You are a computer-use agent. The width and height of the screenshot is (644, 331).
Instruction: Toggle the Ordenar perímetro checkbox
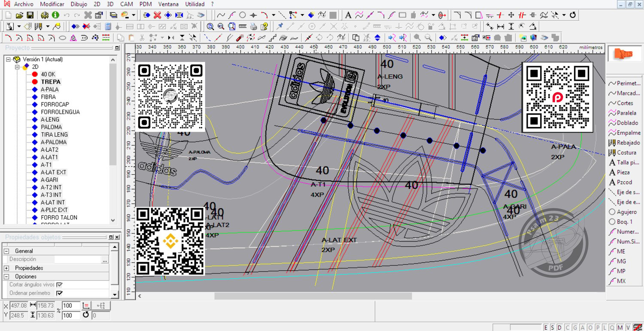(59, 293)
